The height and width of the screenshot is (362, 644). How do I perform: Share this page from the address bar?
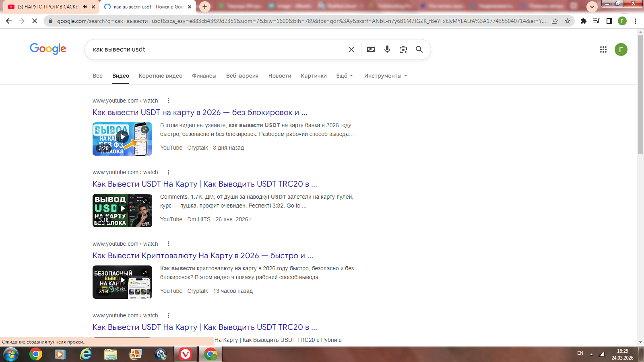pyautogui.click(x=555, y=21)
